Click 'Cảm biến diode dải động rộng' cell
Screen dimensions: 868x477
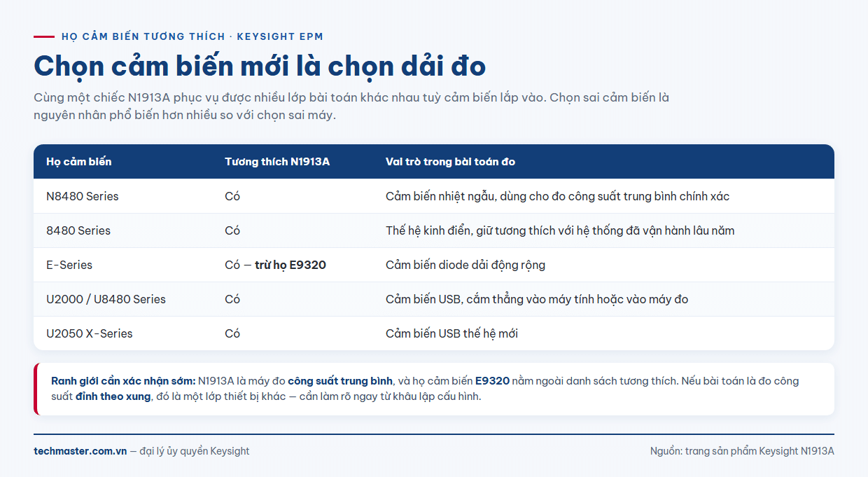click(465, 265)
